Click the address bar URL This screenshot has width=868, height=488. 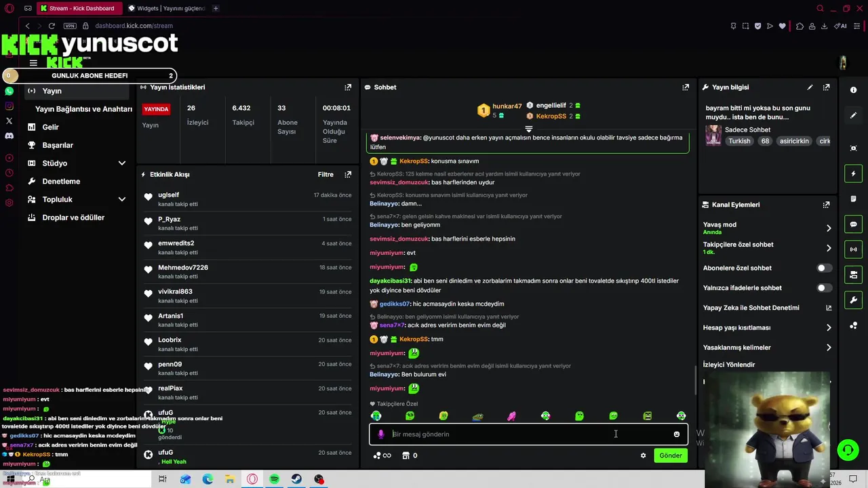(x=134, y=26)
